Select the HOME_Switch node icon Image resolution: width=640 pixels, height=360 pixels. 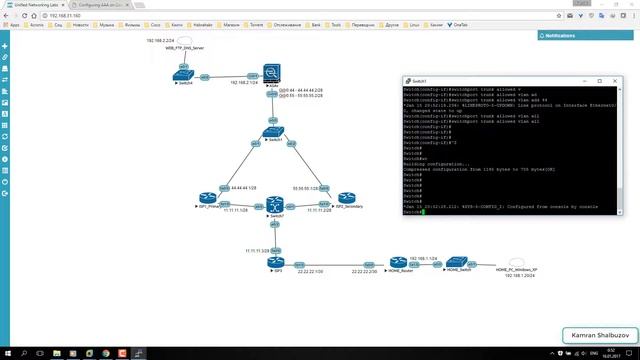457,262
